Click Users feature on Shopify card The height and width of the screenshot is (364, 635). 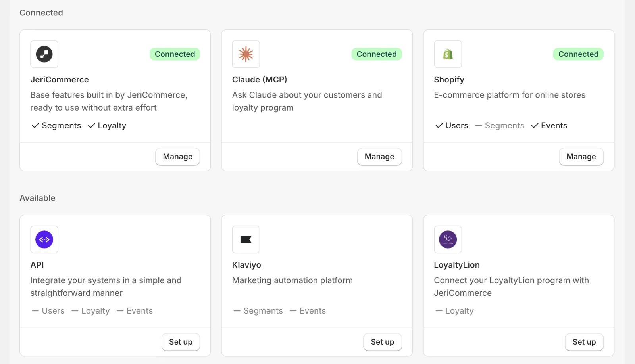pos(452,126)
